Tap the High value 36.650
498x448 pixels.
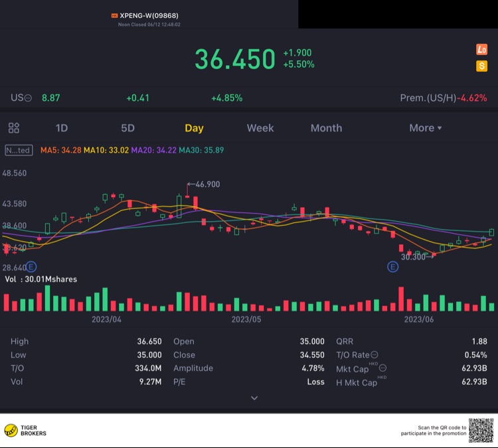149,341
